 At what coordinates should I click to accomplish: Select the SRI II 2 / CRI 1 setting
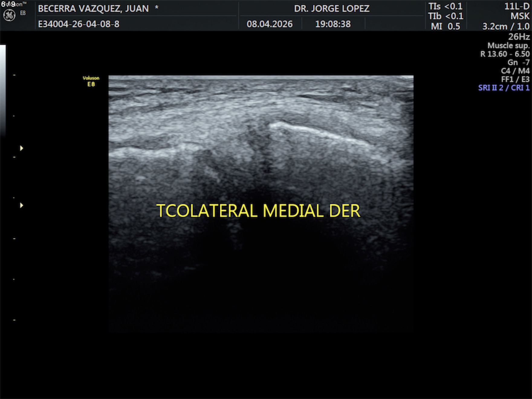pos(504,88)
